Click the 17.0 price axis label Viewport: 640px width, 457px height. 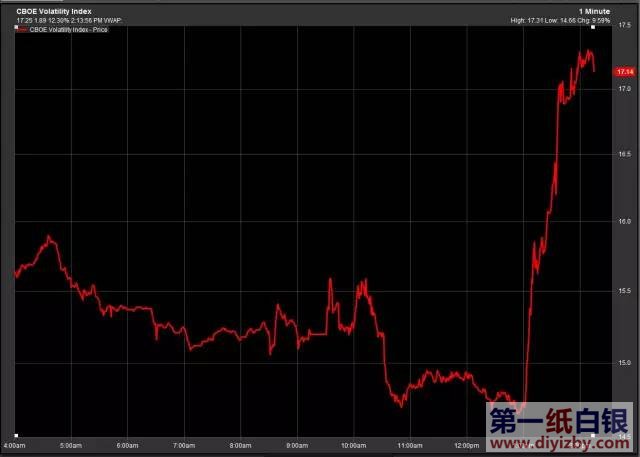[623, 90]
